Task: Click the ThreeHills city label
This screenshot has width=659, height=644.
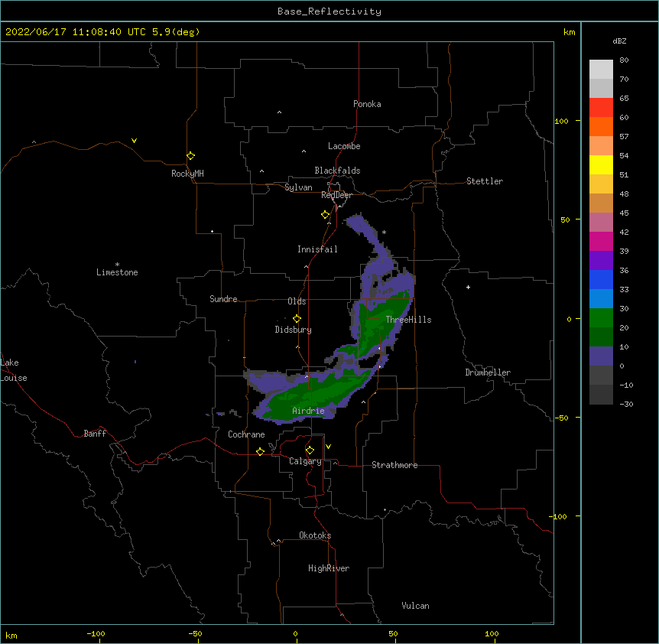Action: [x=408, y=320]
